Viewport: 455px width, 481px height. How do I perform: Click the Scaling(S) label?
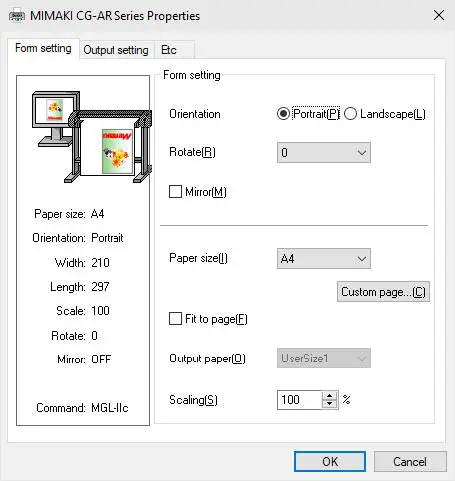point(193,400)
